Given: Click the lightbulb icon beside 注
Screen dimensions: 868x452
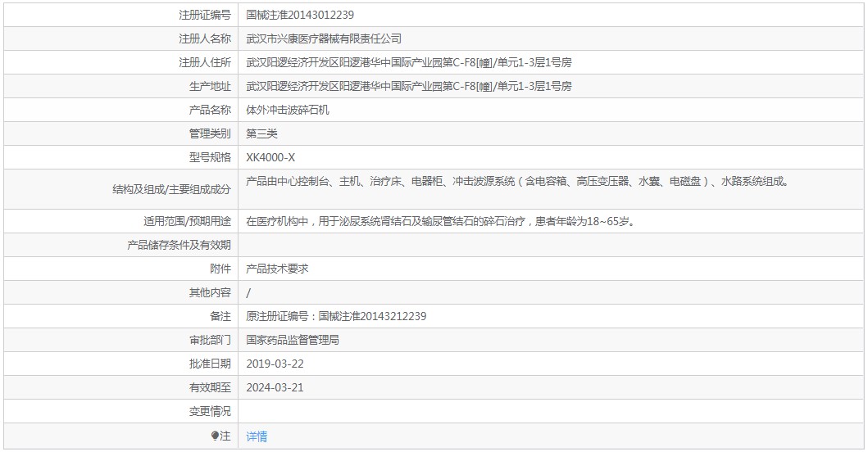Looking at the screenshot, I should [215, 436].
